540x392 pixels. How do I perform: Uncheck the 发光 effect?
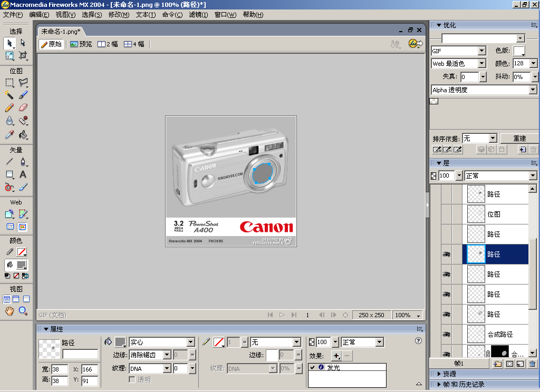coord(312,367)
